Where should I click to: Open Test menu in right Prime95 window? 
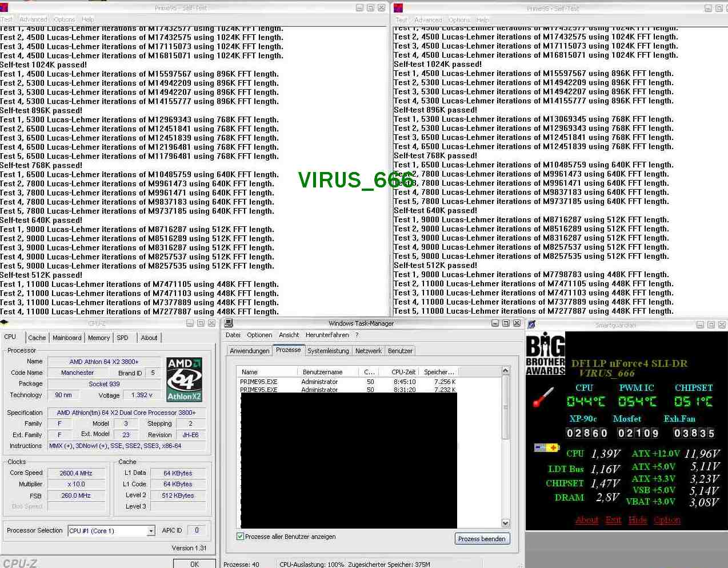pos(402,20)
